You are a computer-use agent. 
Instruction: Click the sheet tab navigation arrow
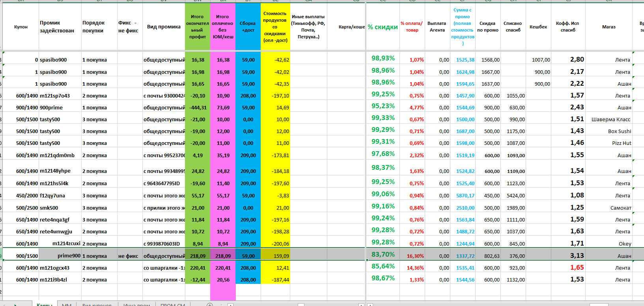click(15, 305)
